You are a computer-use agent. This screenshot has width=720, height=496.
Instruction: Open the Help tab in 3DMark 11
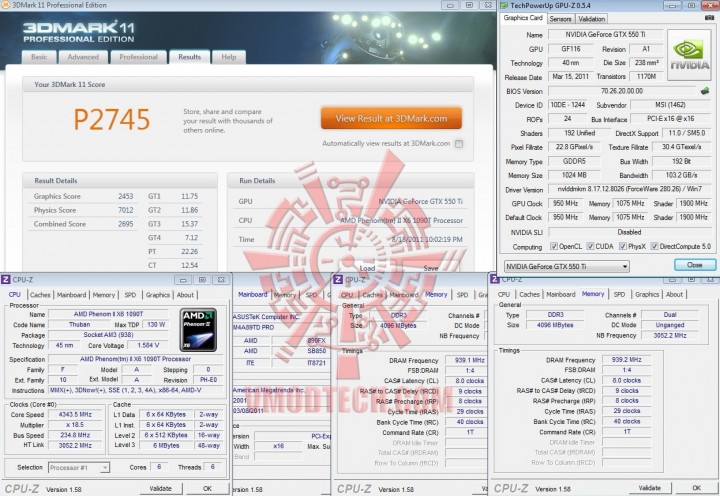click(229, 57)
